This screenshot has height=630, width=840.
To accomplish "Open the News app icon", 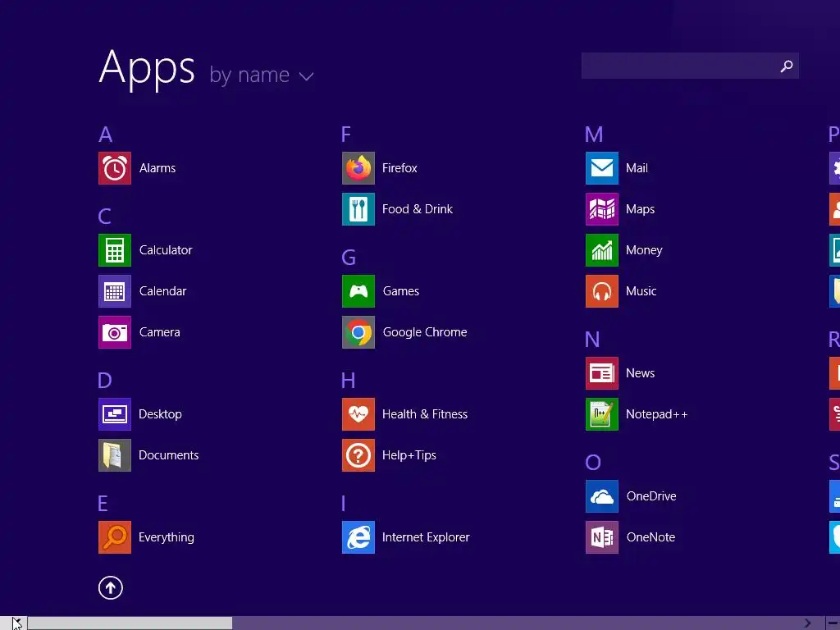I will click(x=602, y=373).
